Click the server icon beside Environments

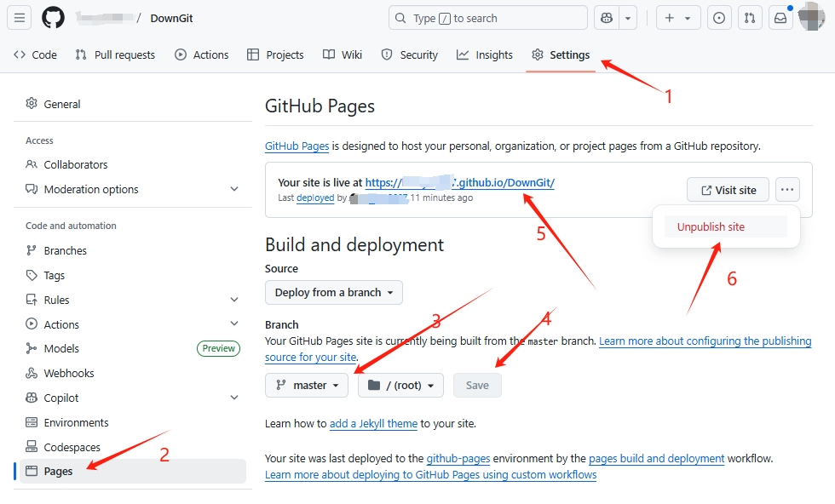[32, 422]
